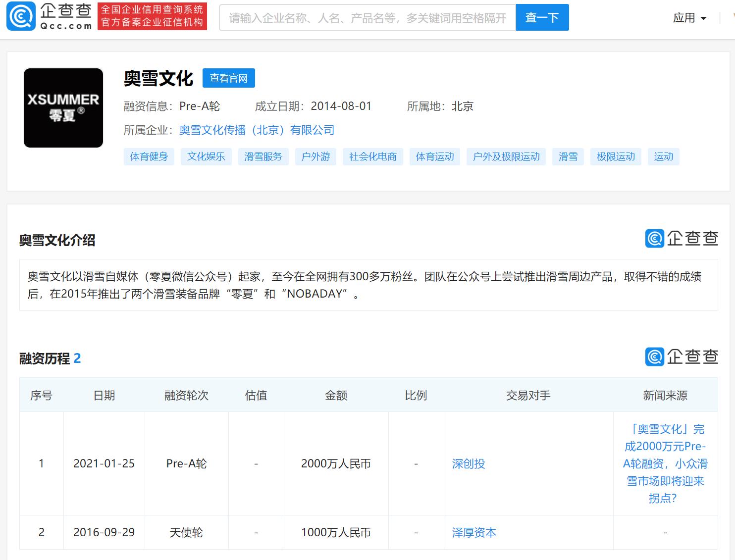
Task: Click the 融资信息：Pre-A轮 text in header
Action: click(x=172, y=106)
